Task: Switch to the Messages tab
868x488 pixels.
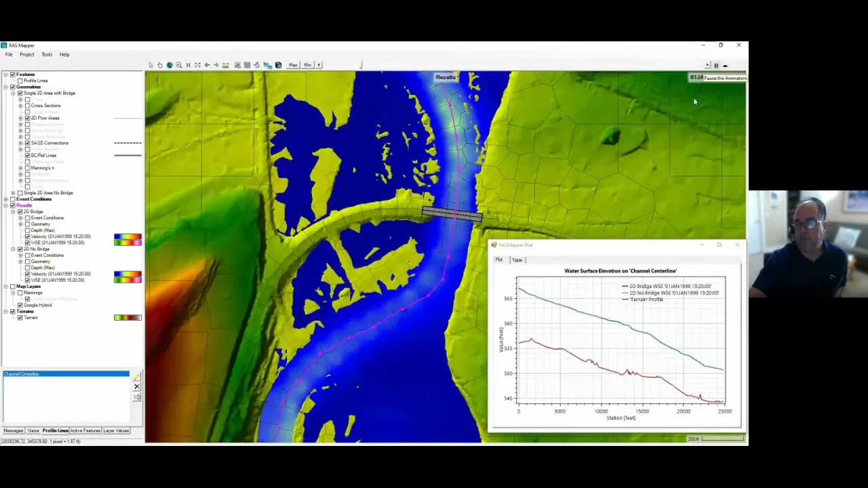Action: coord(13,430)
